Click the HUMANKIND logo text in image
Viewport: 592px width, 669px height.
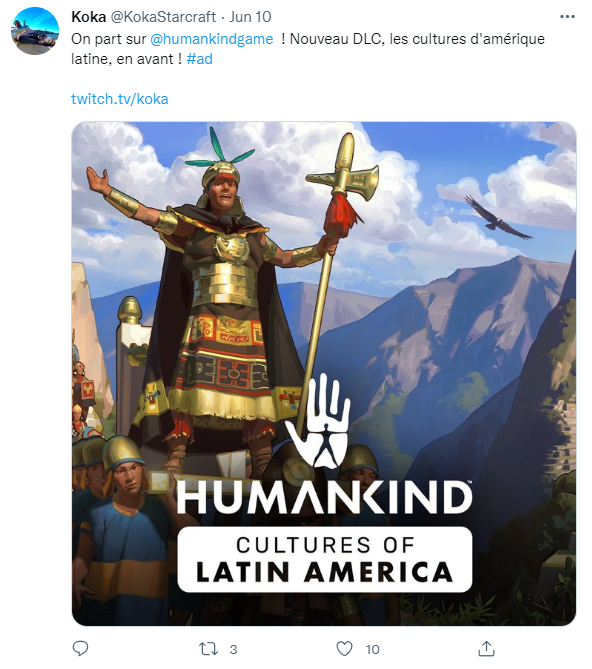[x=325, y=498]
